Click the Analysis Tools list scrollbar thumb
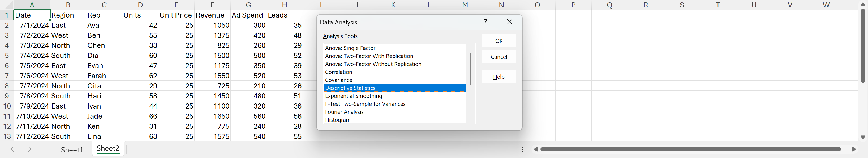Viewport: 868px width, 158px height. (470, 69)
